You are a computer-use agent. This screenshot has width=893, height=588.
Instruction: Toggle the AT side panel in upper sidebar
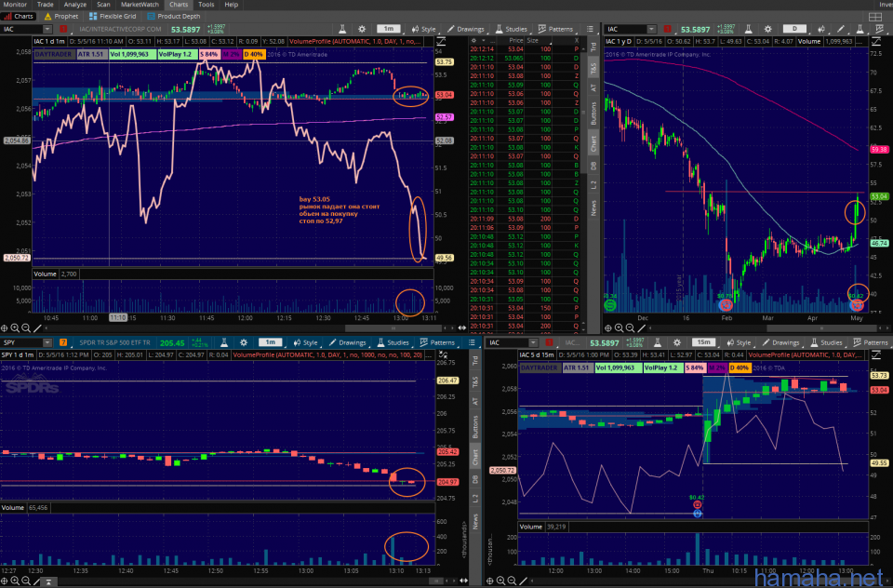pos(593,87)
